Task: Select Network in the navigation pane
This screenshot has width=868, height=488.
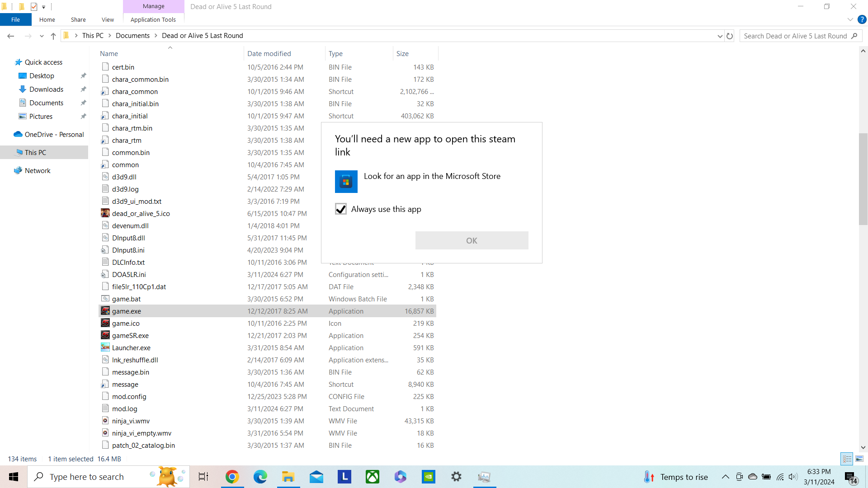Action: [x=38, y=170]
